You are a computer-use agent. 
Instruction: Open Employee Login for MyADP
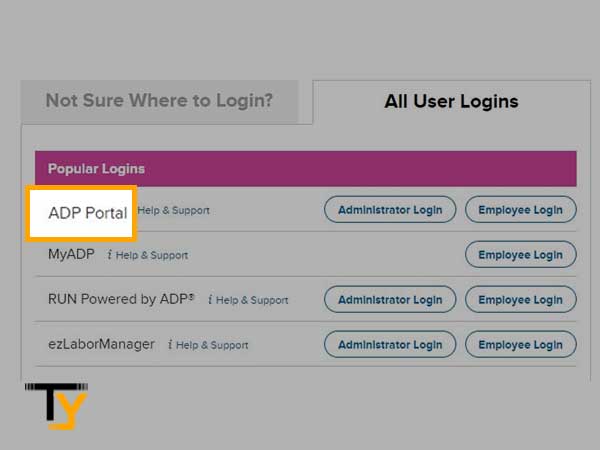tap(520, 254)
